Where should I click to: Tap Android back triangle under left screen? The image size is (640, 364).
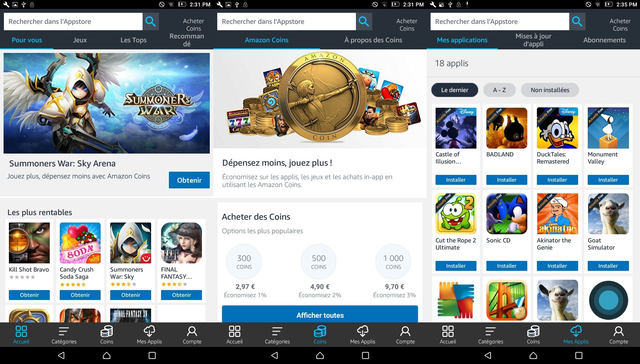pyautogui.click(x=61, y=355)
